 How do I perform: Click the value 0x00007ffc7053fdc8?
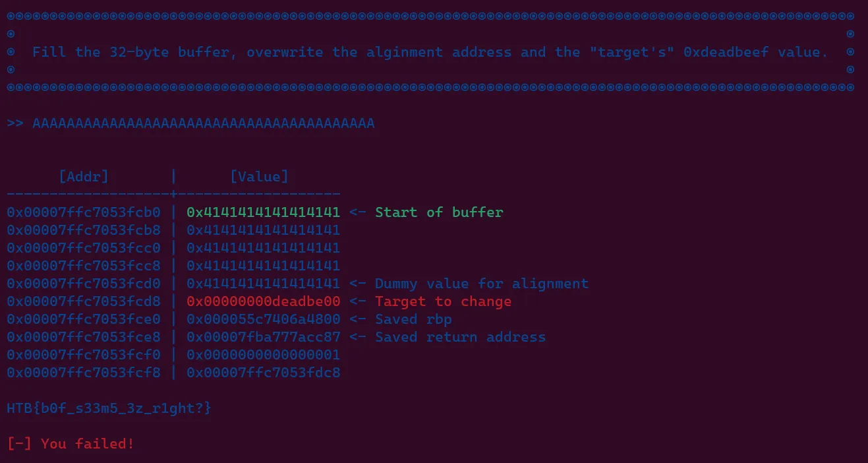264,373
